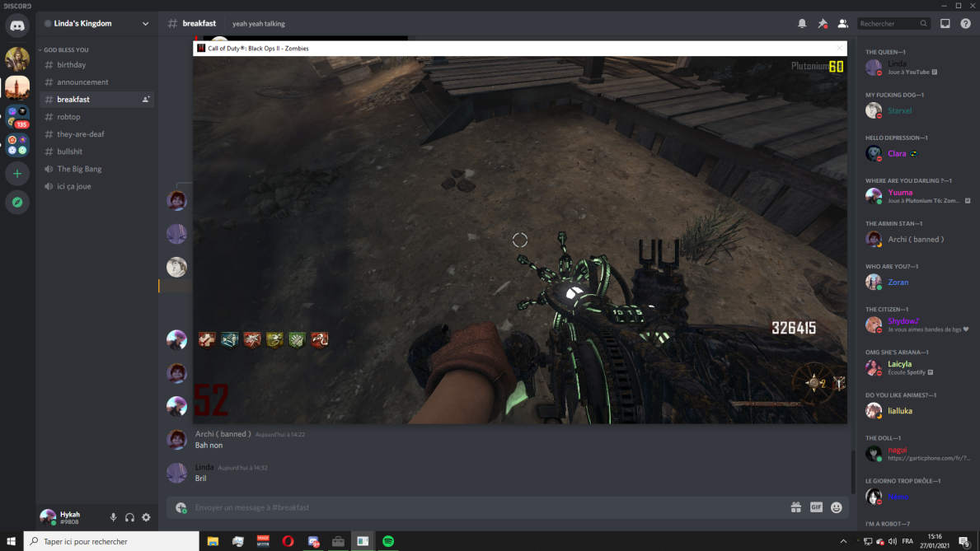980x551 pixels.
Task: Click the Archi ( banned ) message username
Action: [x=223, y=434]
